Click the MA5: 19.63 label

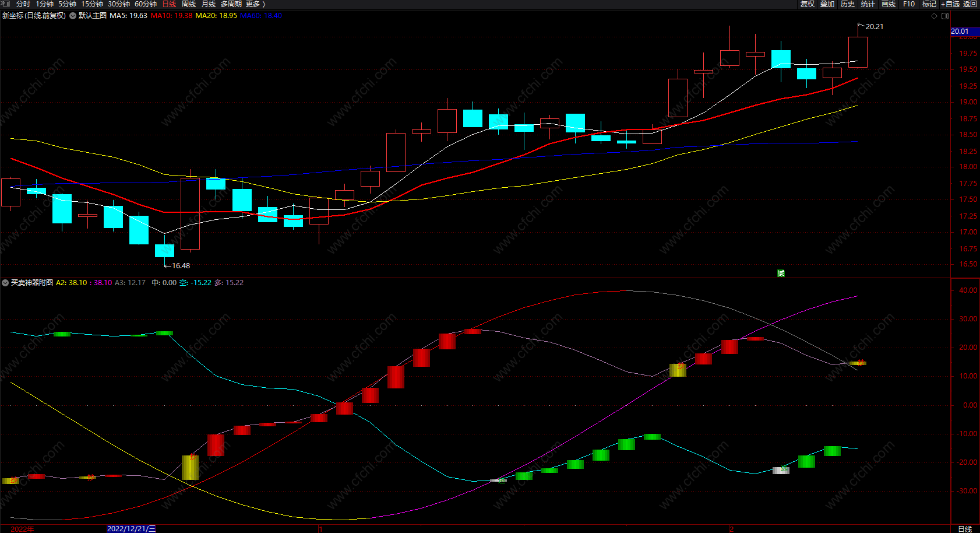point(128,16)
